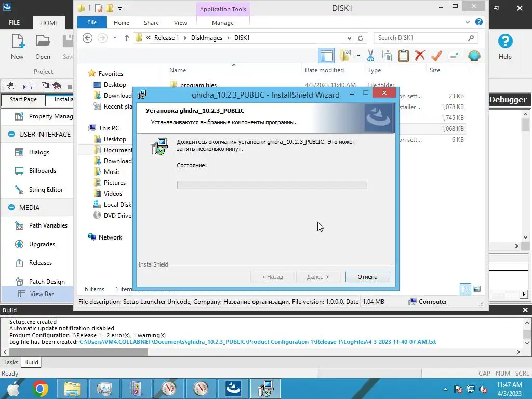Open quick access toolbar customize dropdown
The width and height of the screenshot is (532, 399).
click(x=120, y=8)
